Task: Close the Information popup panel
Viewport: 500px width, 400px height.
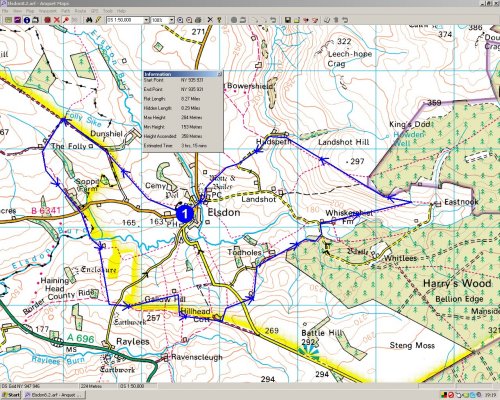Action: pos(219,74)
